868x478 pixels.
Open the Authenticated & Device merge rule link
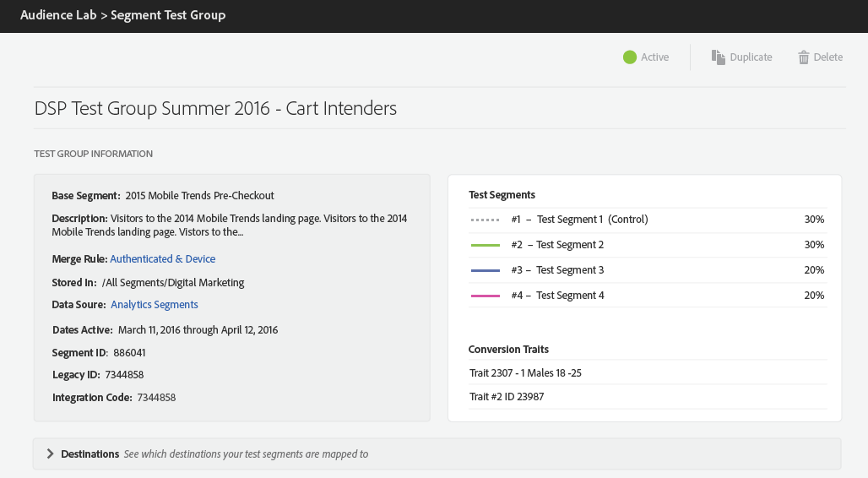coord(162,259)
